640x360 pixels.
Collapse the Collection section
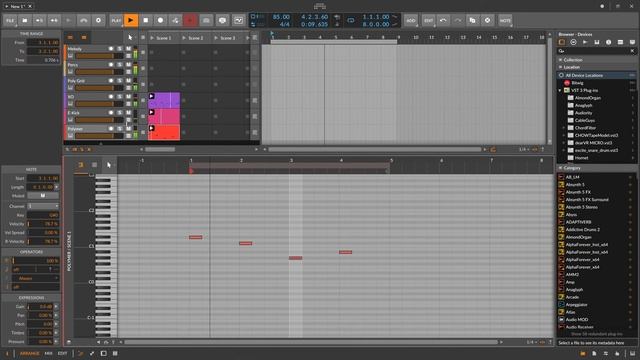[x=560, y=60]
